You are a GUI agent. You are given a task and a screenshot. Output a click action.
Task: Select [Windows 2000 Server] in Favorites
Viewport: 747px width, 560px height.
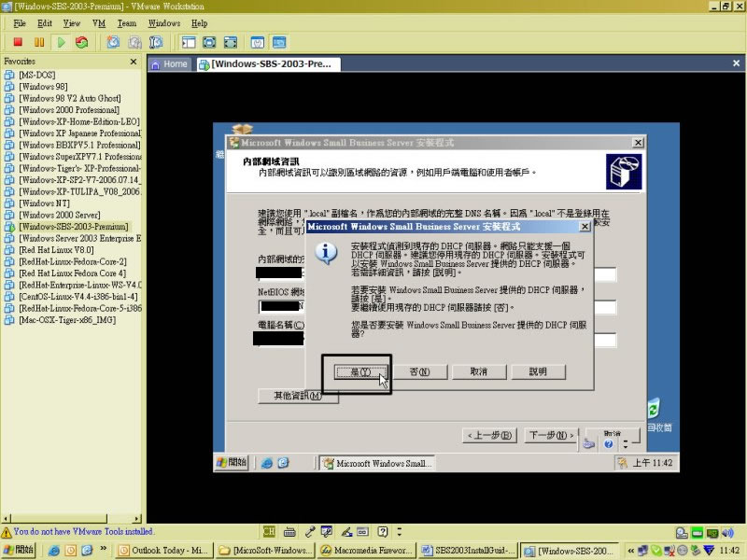pyautogui.click(x=60, y=216)
